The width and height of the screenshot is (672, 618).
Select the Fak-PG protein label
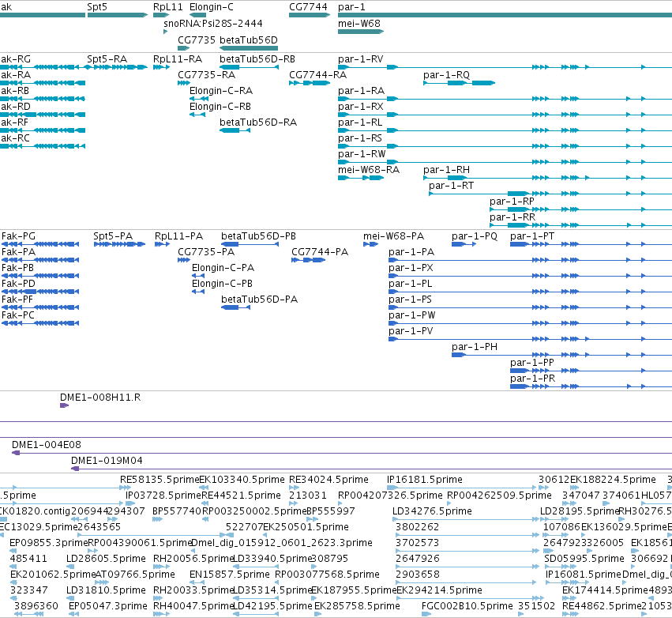coord(18,237)
